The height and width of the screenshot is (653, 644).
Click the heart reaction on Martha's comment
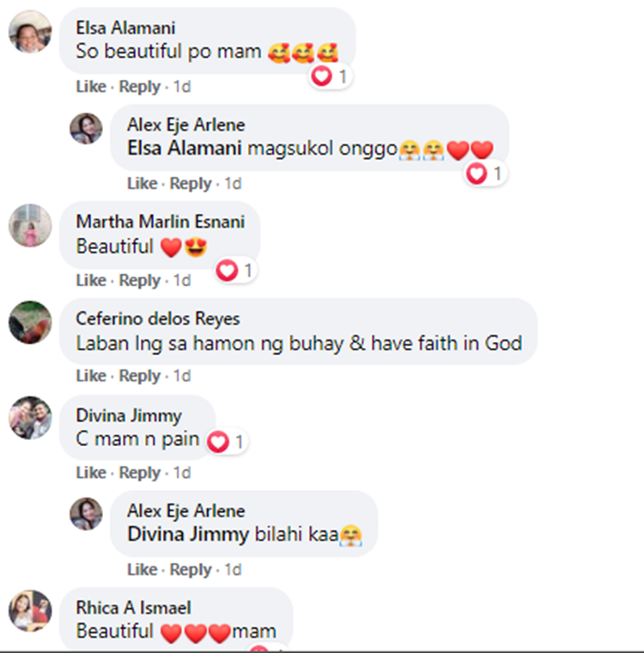click(x=227, y=271)
